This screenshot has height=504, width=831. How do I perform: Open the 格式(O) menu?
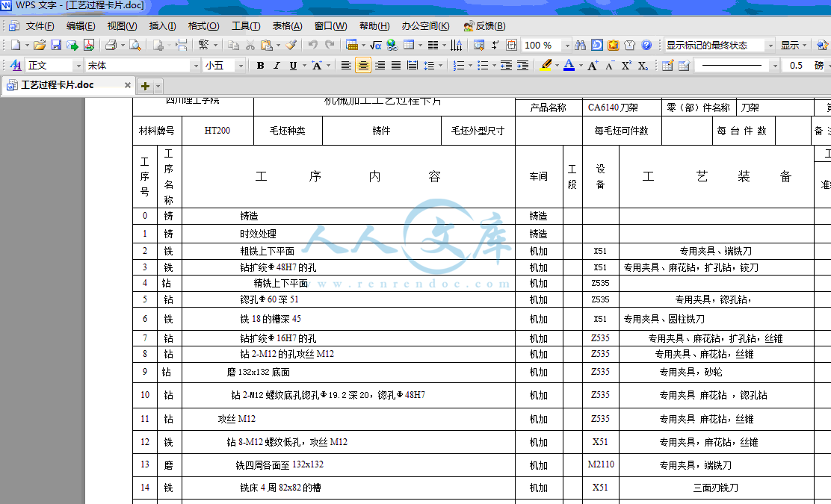(x=203, y=26)
